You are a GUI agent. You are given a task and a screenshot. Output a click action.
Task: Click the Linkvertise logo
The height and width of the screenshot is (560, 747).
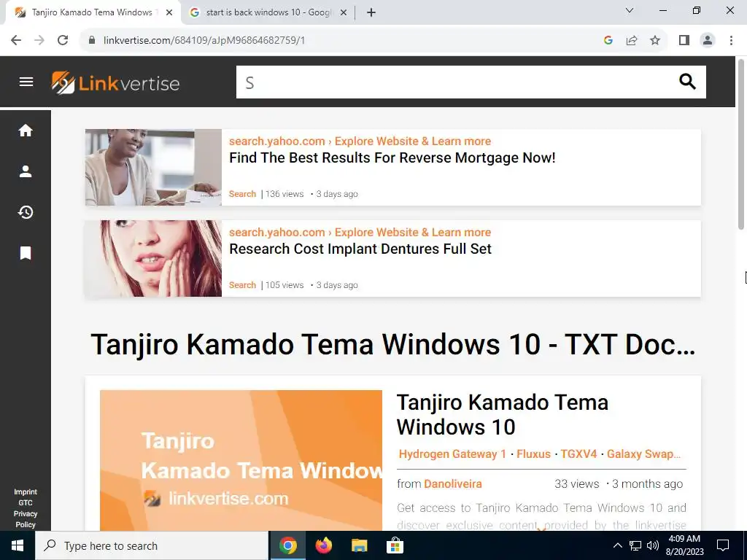tap(115, 83)
